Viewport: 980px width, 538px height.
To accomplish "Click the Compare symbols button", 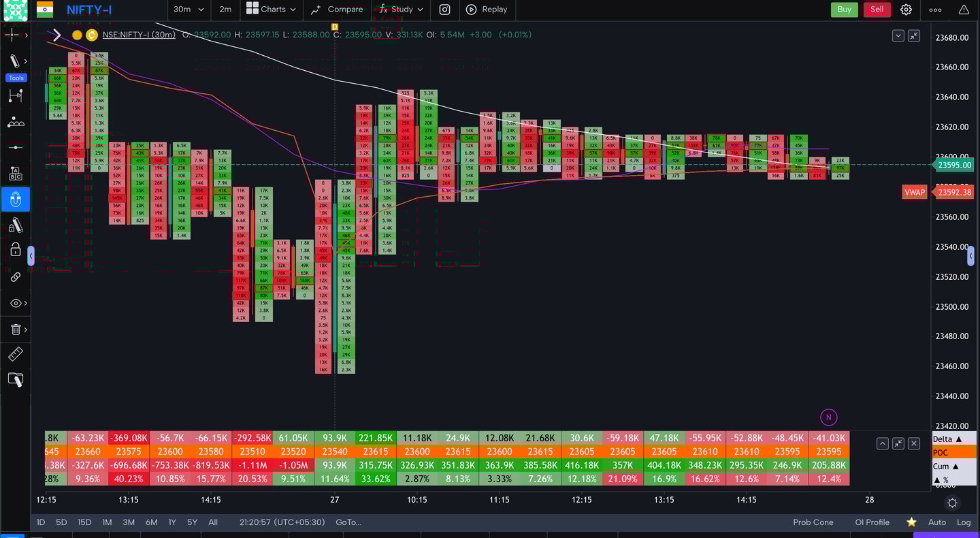I will (337, 10).
